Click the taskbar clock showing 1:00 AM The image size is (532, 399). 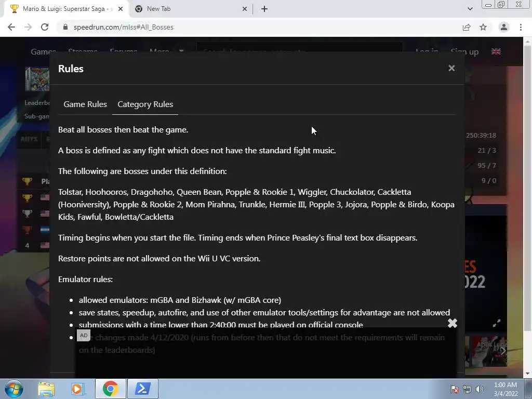click(506, 389)
